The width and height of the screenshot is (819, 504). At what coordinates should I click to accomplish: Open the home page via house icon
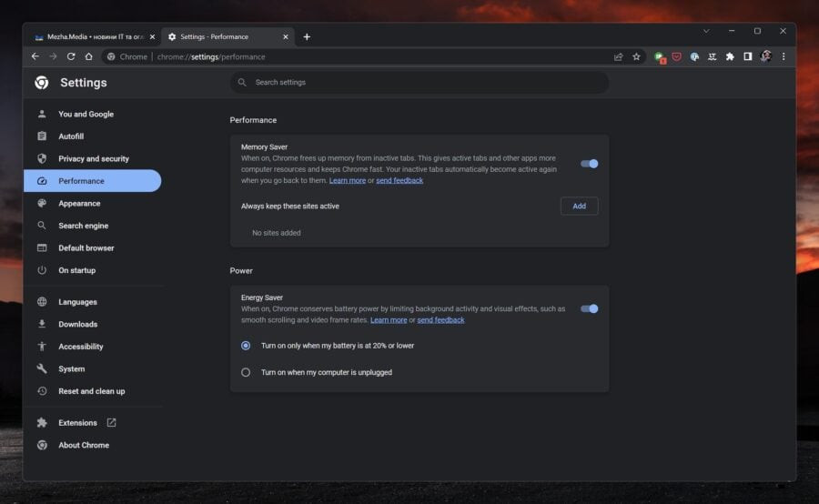[x=89, y=56]
